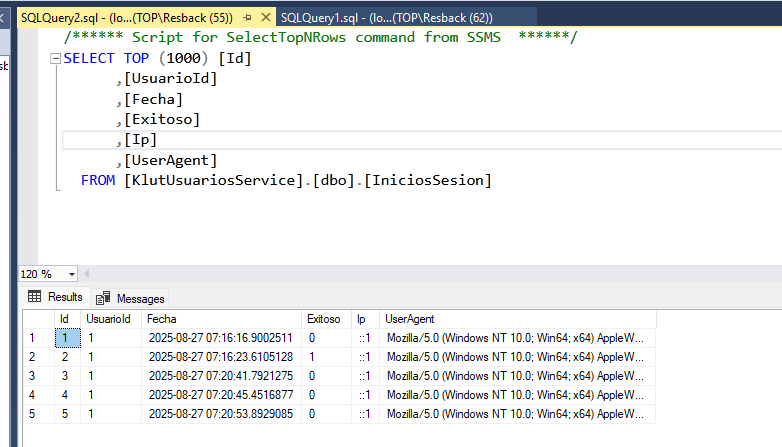Select row header number 4

tap(38, 395)
